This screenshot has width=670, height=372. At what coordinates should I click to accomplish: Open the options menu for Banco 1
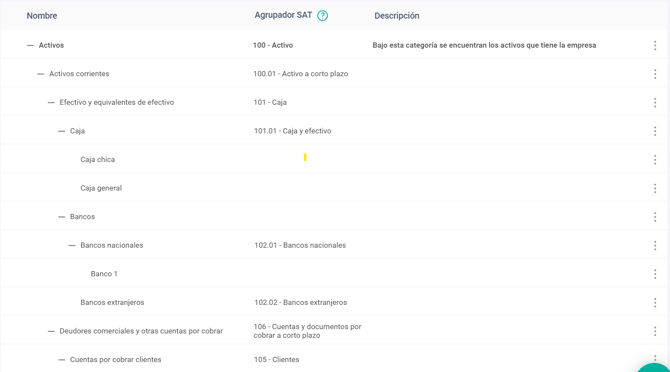pyautogui.click(x=655, y=274)
